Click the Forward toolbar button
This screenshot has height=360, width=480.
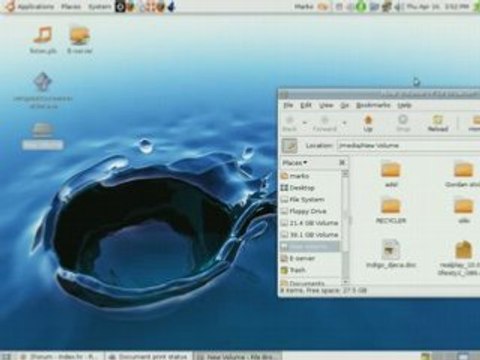point(324,123)
